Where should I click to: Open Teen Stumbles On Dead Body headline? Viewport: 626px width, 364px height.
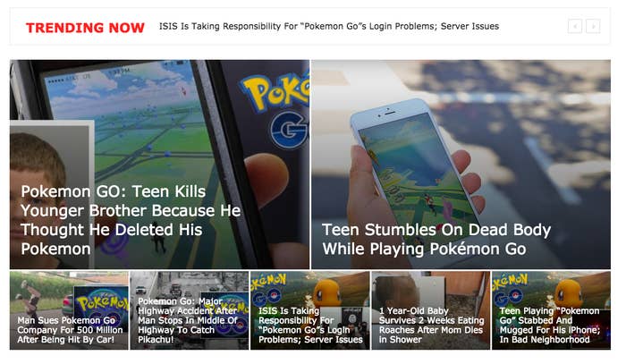pos(436,239)
